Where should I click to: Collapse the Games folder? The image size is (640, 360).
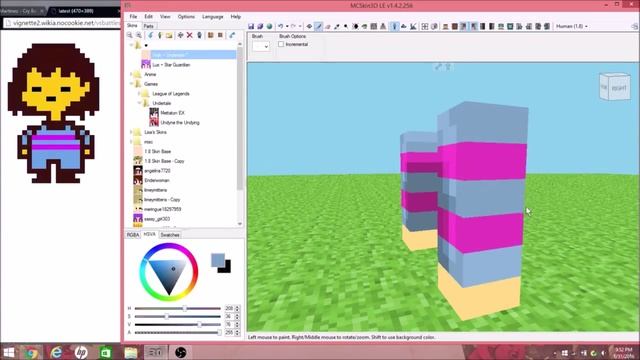pos(131,84)
